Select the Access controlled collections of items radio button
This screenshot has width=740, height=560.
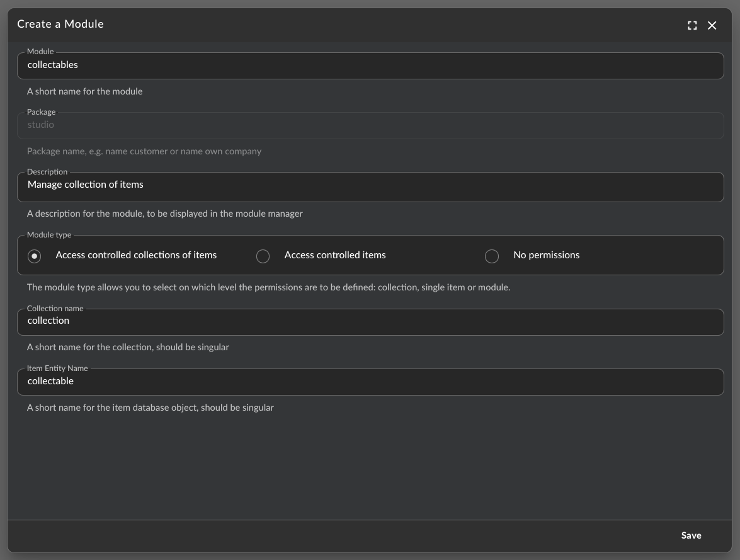coord(35,256)
